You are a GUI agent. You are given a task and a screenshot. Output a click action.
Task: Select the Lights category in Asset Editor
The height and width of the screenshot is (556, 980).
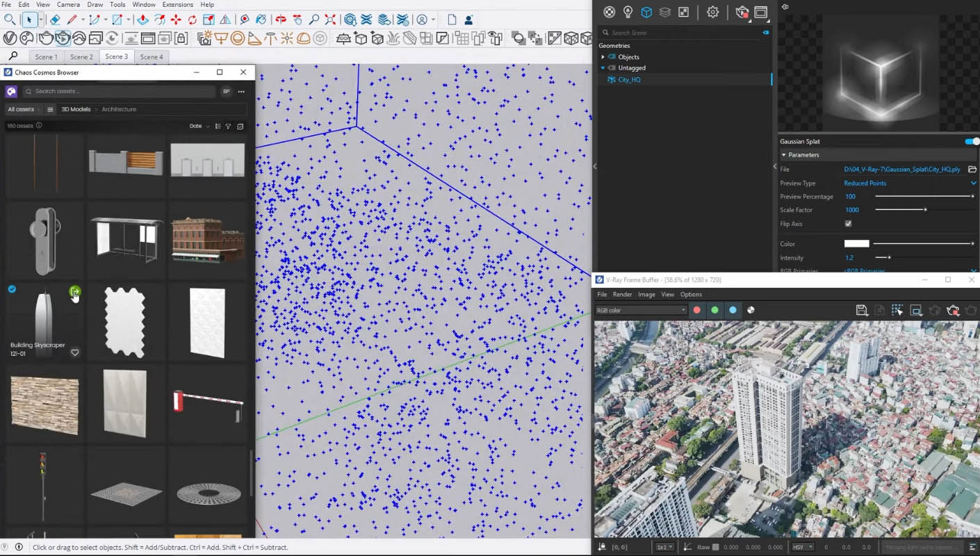click(629, 12)
